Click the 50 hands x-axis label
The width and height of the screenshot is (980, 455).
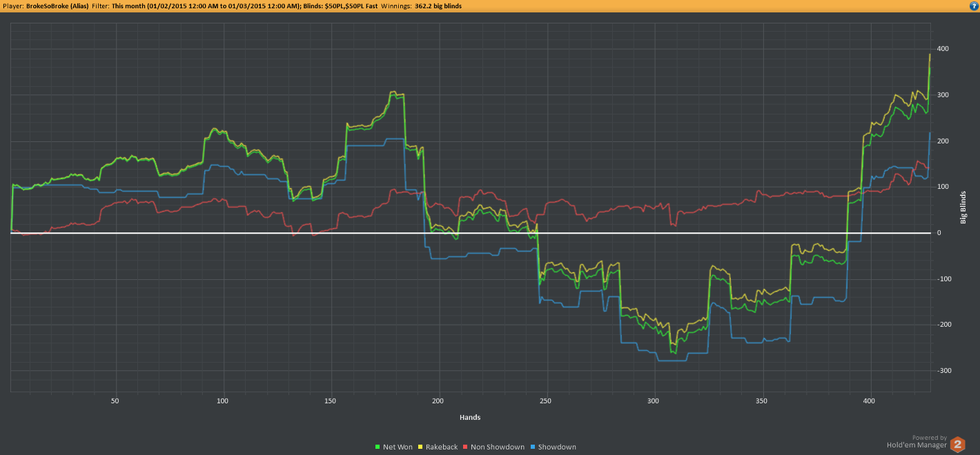(x=115, y=401)
